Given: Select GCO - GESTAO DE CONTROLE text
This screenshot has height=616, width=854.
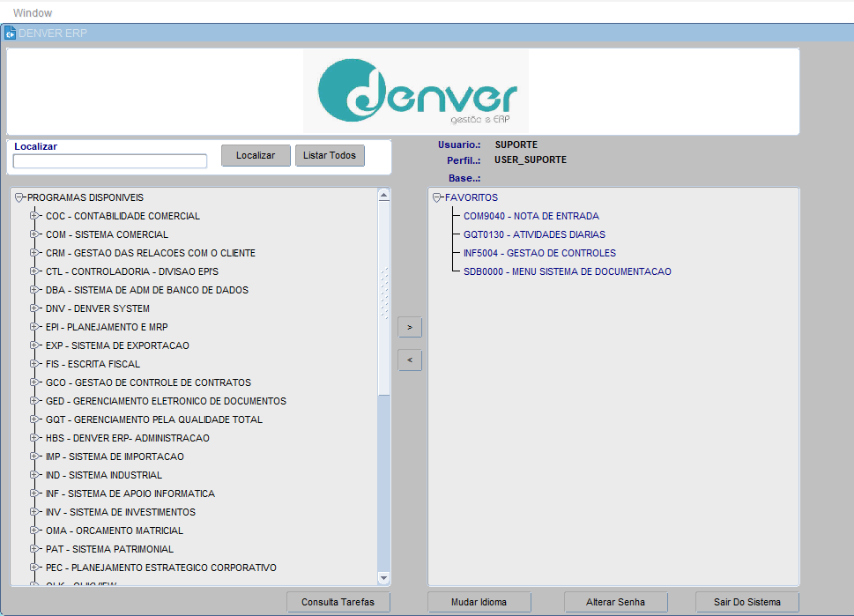Looking at the screenshot, I should pyautogui.click(x=148, y=382).
